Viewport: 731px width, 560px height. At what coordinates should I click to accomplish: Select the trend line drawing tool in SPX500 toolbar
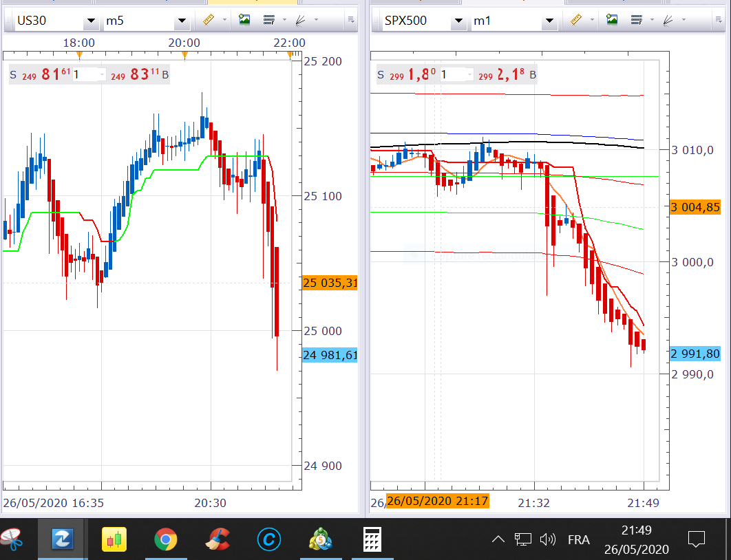(668, 21)
